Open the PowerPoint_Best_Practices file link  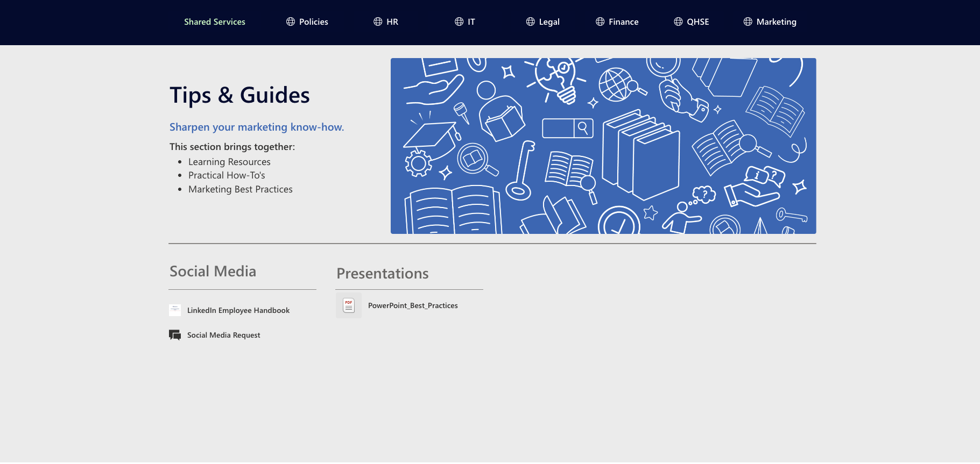click(x=413, y=305)
